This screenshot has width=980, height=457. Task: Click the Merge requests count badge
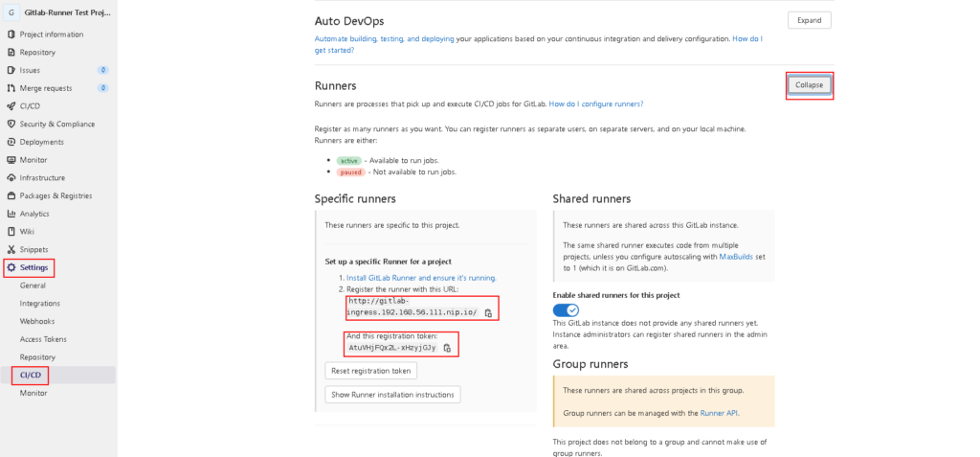tap(103, 88)
